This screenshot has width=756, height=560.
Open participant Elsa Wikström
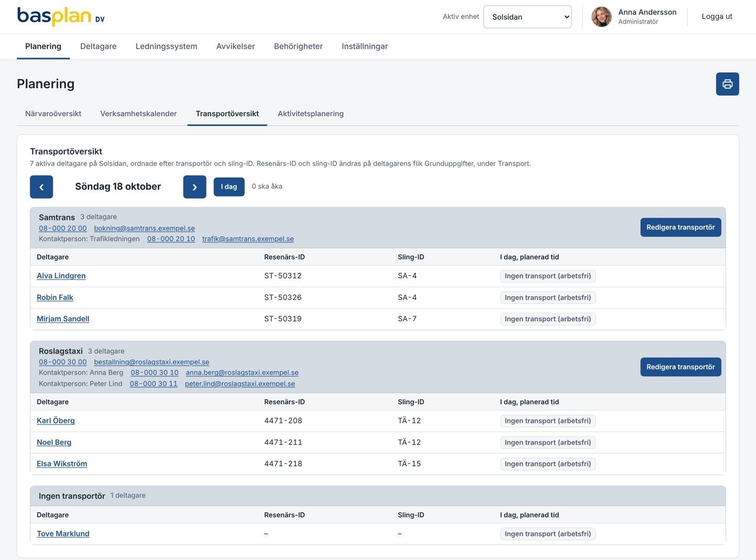pyautogui.click(x=62, y=464)
